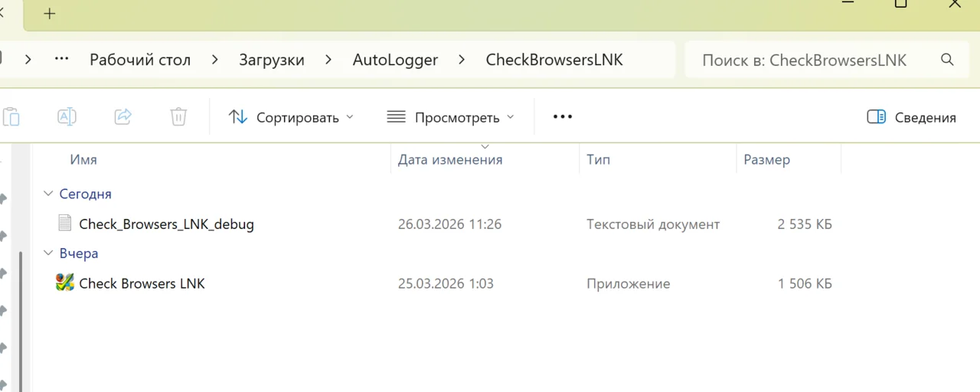980x392 pixels.
Task: Collapse the Сегодня group
Action: 48,194
